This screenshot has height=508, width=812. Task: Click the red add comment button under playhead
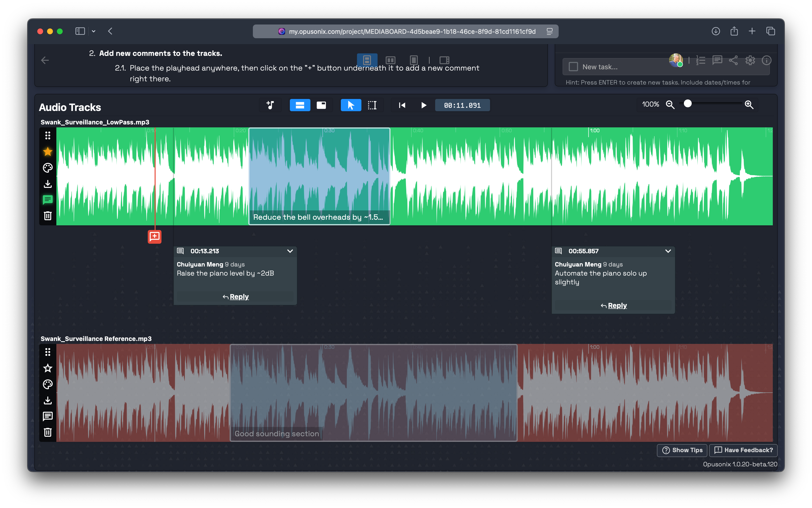[x=154, y=237]
